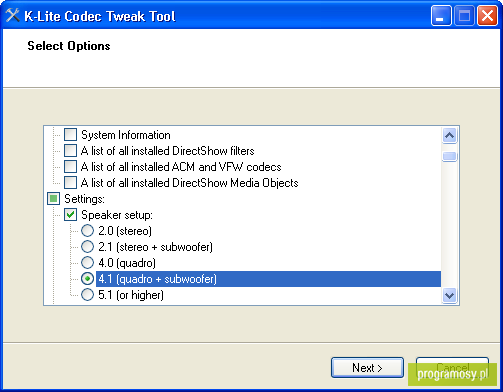
Task: Click the scrollbar thumb in the options list
Action: pos(449,156)
